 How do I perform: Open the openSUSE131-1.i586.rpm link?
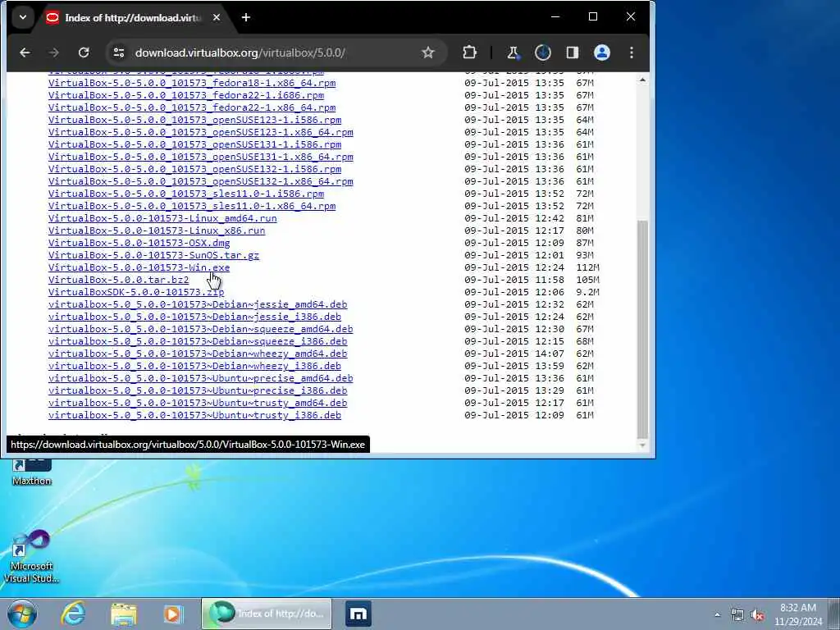[x=194, y=144]
